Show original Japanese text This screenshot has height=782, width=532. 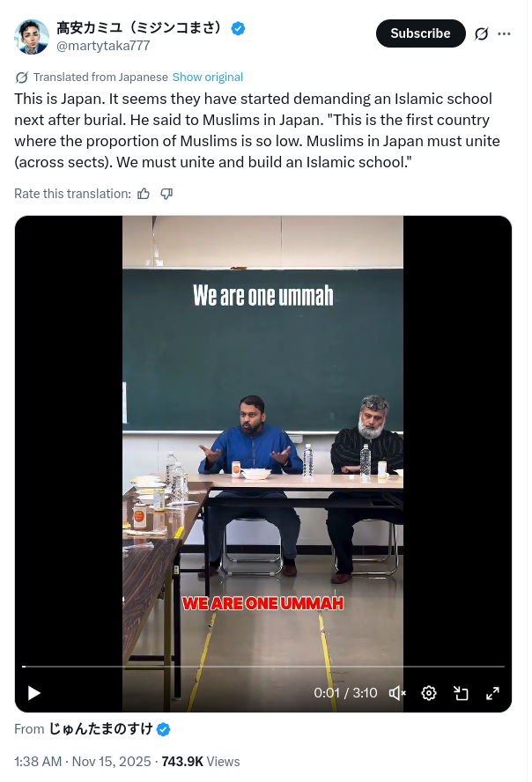[207, 77]
